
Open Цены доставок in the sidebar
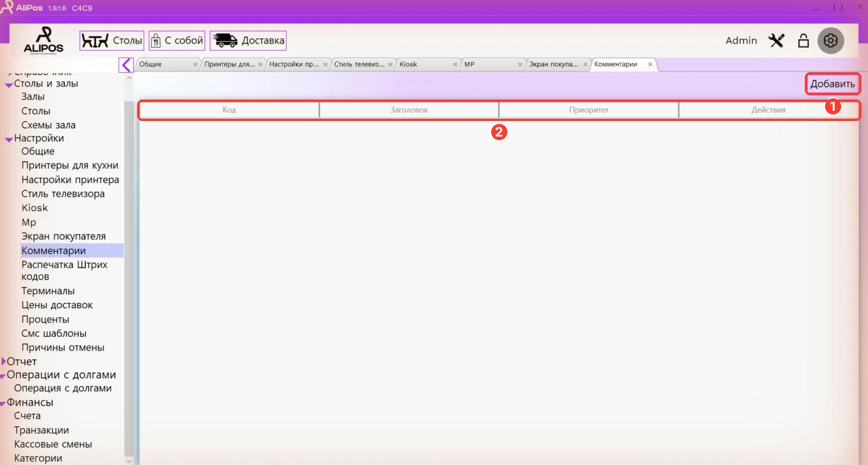57,305
